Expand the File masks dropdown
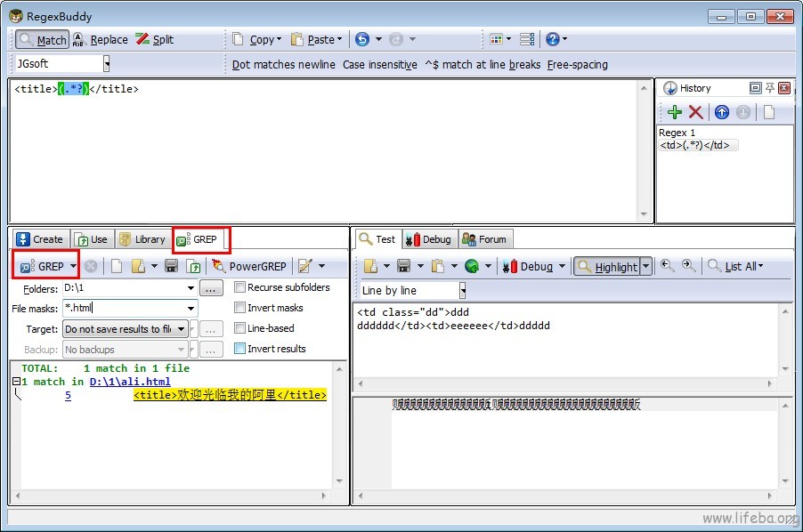The height and width of the screenshot is (532, 803). coord(191,309)
